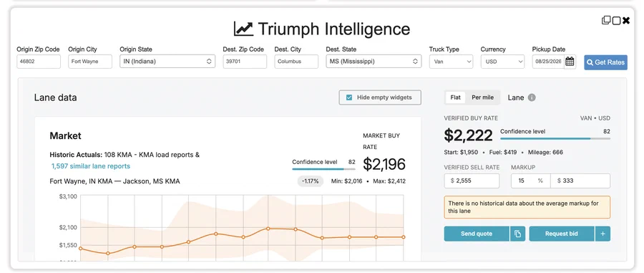Click the plus icon next to Request bid

tap(602, 234)
